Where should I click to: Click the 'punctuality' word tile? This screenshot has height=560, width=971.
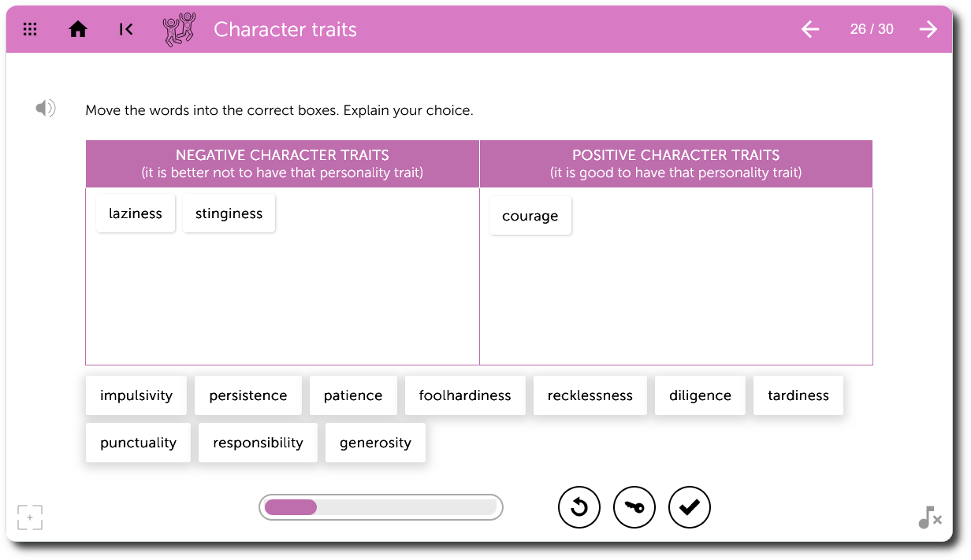[x=138, y=443]
